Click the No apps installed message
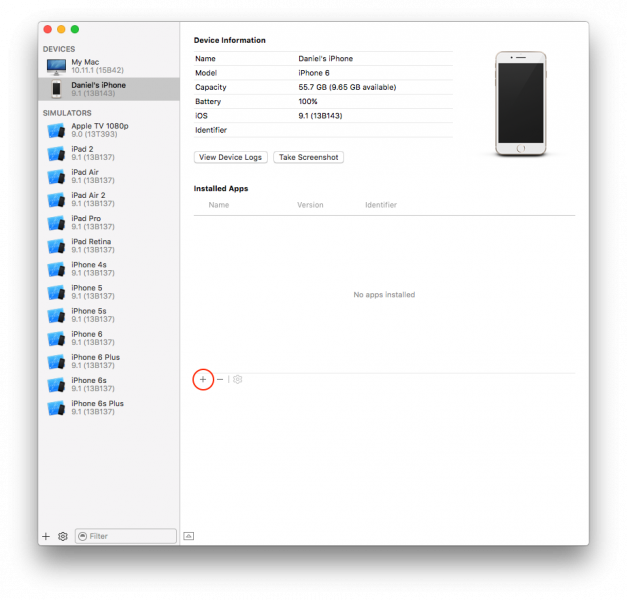The height and width of the screenshot is (600, 627). pos(384,295)
